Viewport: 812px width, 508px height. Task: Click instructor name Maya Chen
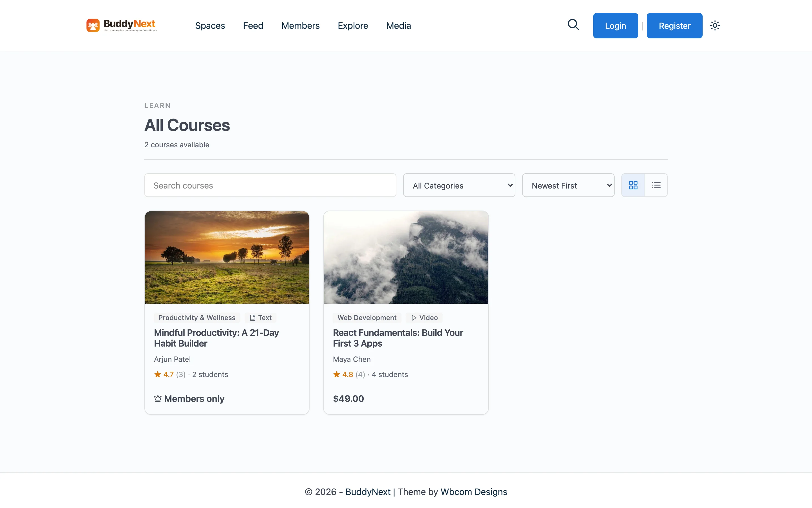pos(352,359)
